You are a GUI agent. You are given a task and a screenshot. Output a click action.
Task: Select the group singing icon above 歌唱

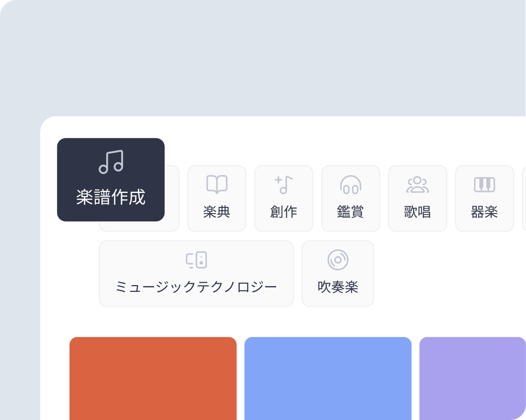click(417, 183)
